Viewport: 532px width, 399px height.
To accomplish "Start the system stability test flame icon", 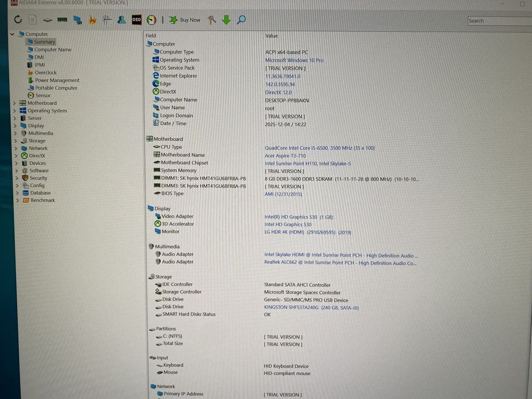I will 92,20.
